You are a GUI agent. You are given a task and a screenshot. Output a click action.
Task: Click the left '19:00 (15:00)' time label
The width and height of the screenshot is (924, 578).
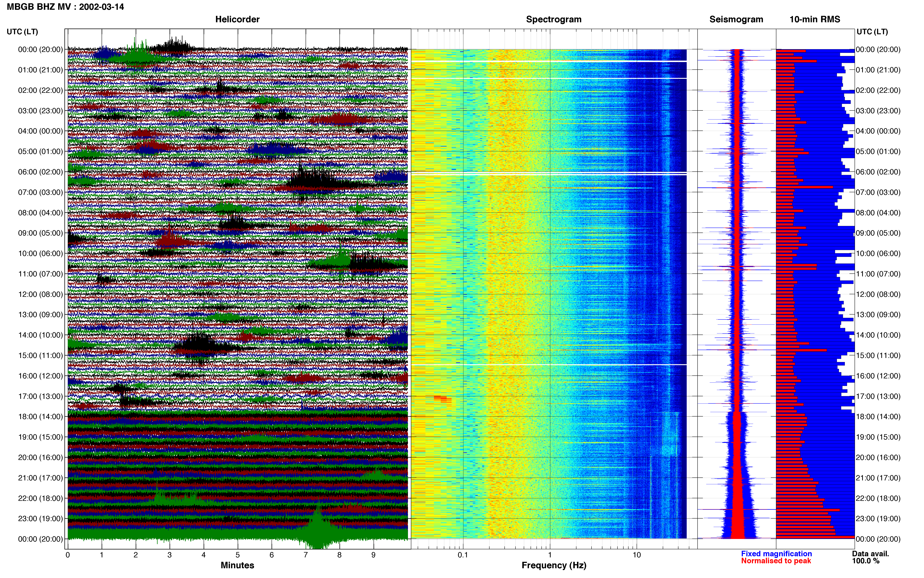coord(41,437)
